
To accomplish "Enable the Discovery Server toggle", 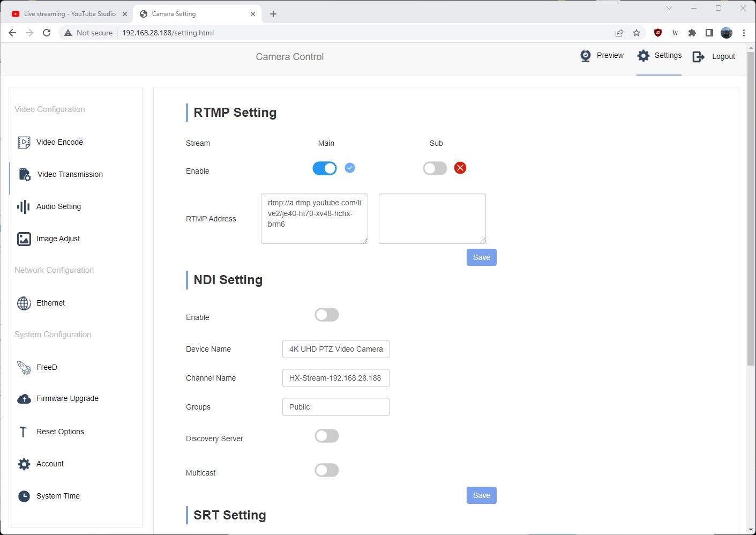I will 326,436.
